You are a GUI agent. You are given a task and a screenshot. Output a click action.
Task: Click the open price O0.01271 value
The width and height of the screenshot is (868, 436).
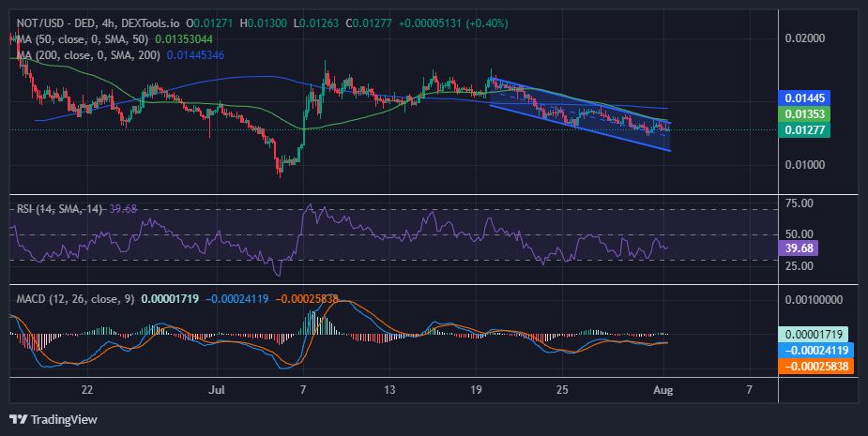(210, 23)
